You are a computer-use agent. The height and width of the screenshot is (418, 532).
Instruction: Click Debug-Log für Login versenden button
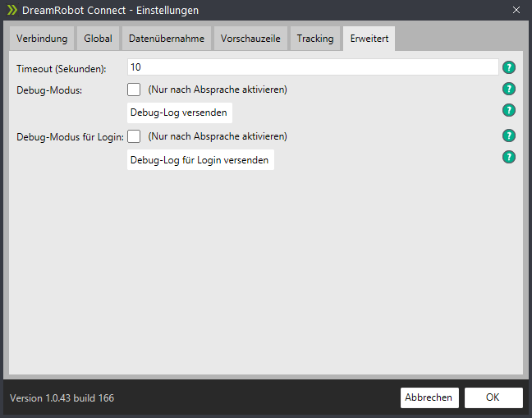(200, 160)
